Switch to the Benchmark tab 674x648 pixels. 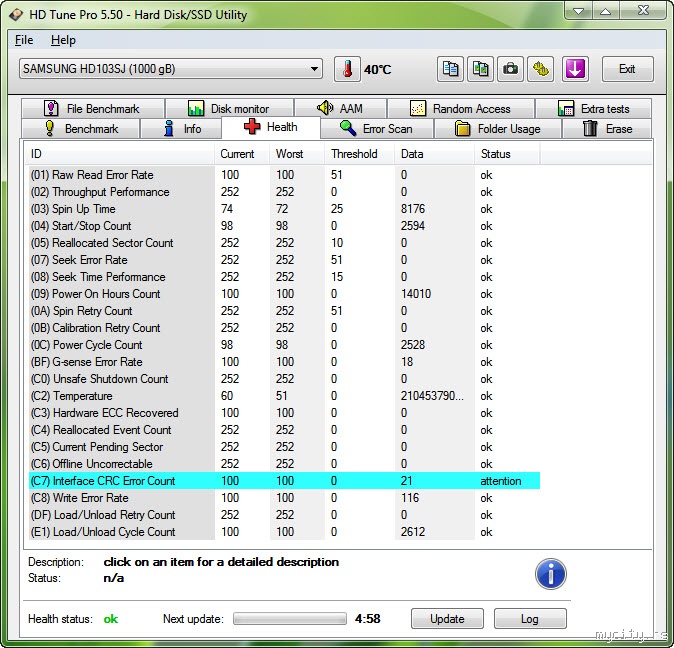(x=80, y=128)
